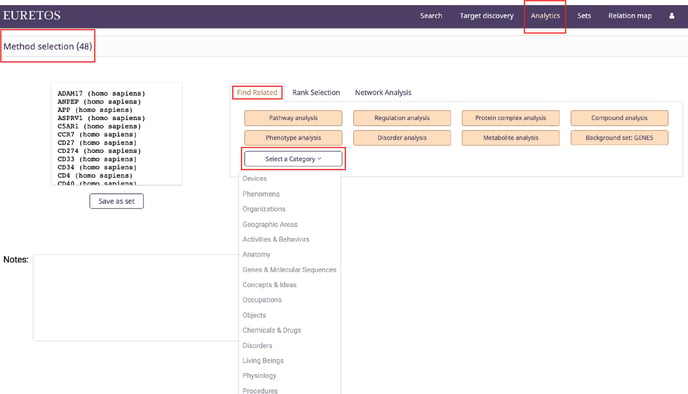
Task: Run Metabolite analysis
Action: [511, 138]
